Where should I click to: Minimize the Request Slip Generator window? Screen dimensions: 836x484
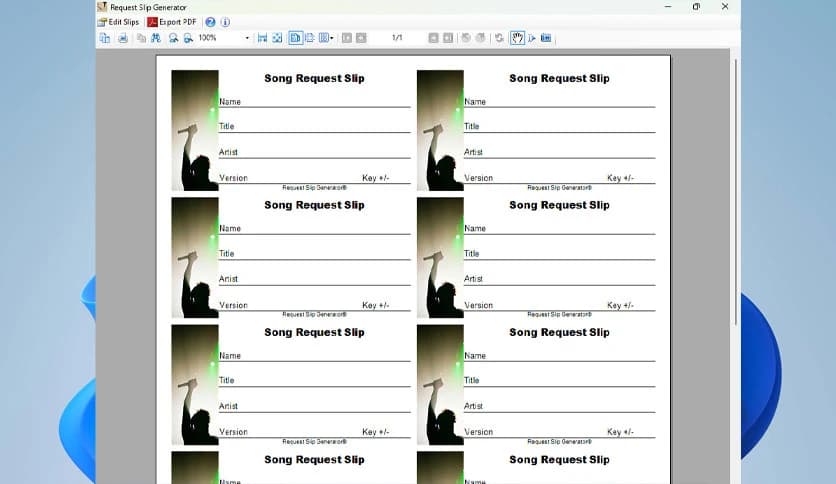(668, 7)
